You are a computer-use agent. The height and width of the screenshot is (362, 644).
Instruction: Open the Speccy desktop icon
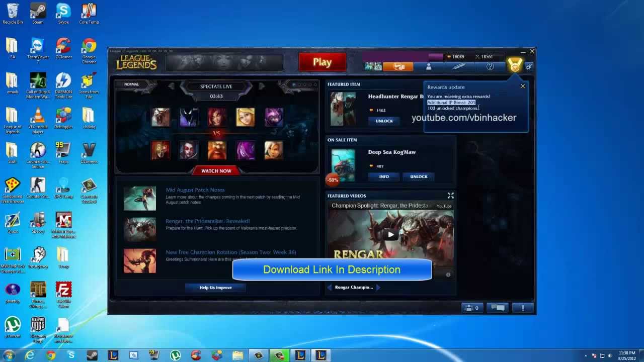point(38,223)
